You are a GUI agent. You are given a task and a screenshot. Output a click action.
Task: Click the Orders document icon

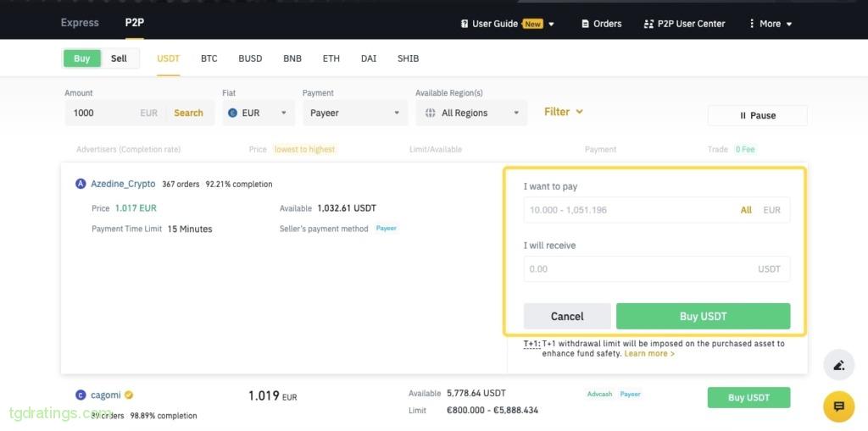coord(585,24)
